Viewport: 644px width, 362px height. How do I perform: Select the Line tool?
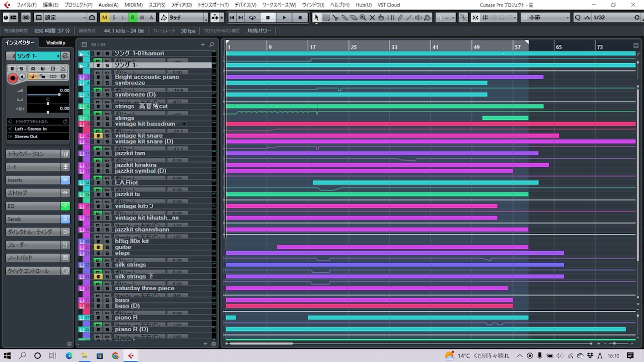click(x=409, y=17)
